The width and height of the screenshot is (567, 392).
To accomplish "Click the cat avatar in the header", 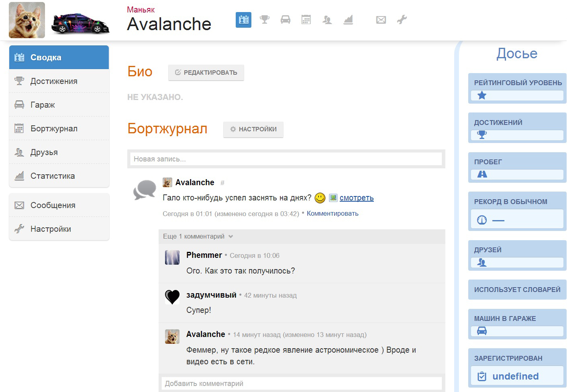I will [27, 20].
